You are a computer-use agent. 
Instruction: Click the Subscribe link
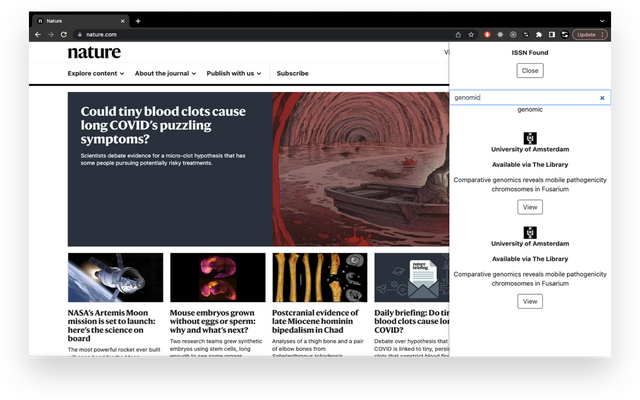click(293, 73)
